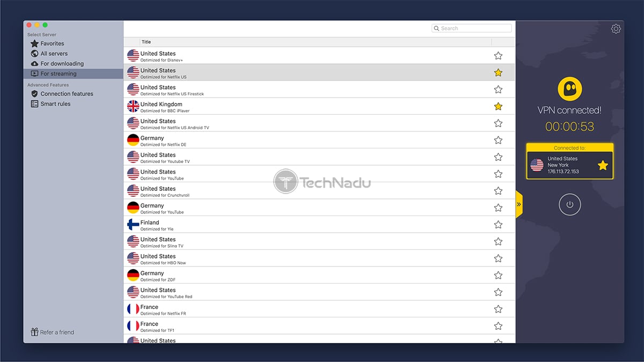This screenshot has width=644, height=362.
Task: Collapse the server list with the yellow arrow
Action: coord(519,204)
